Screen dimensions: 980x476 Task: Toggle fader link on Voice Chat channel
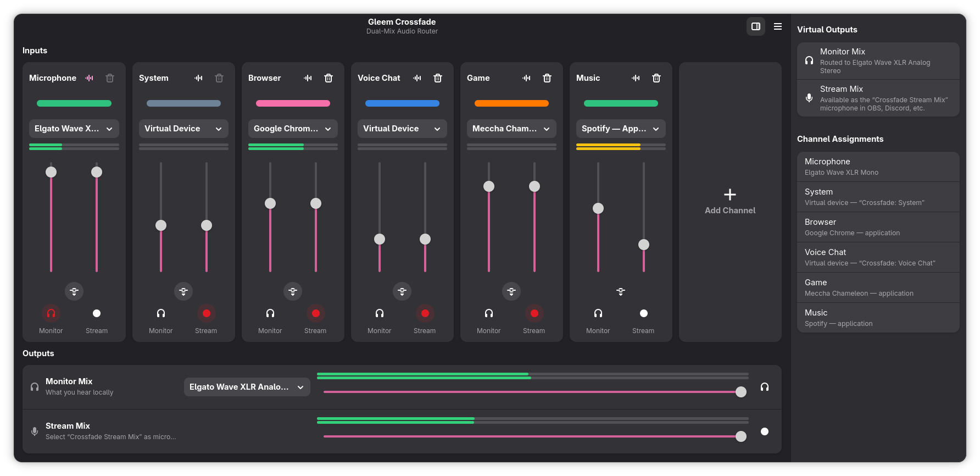(x=402, y=291)
